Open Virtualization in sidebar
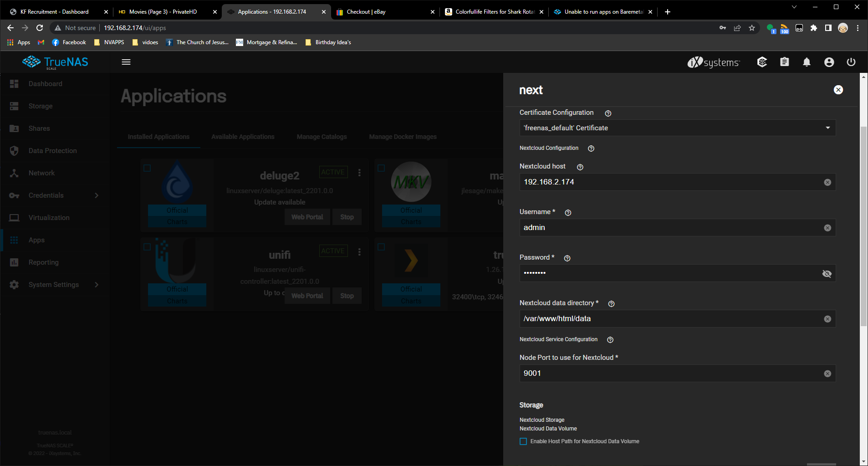The image size is (868, 466). [x=55, y=218]
